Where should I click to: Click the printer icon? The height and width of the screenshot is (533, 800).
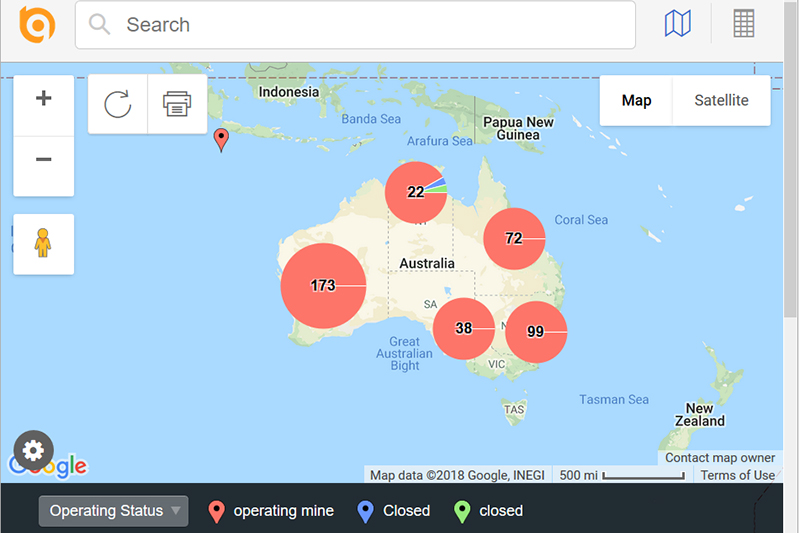click(177, 104)
